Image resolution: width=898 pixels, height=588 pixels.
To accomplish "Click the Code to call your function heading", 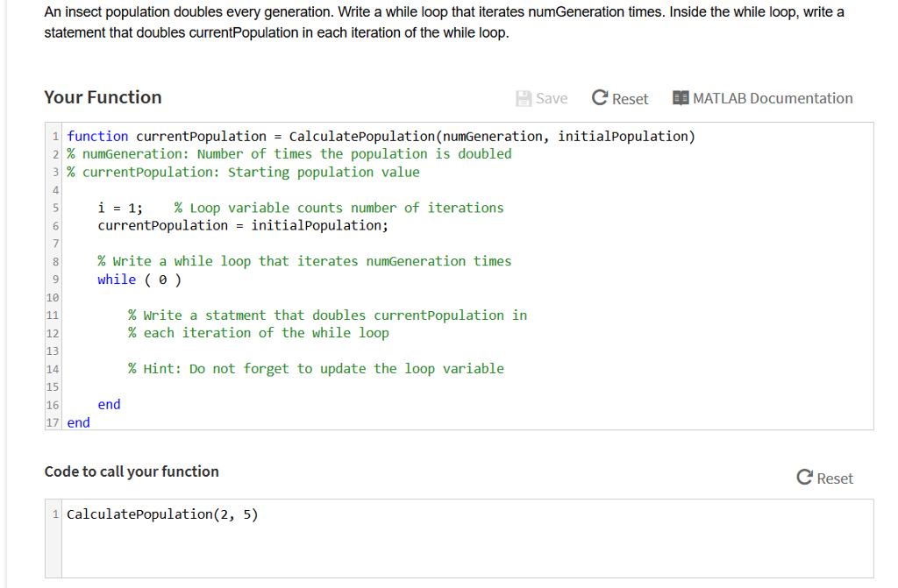I will pos(131,471).
